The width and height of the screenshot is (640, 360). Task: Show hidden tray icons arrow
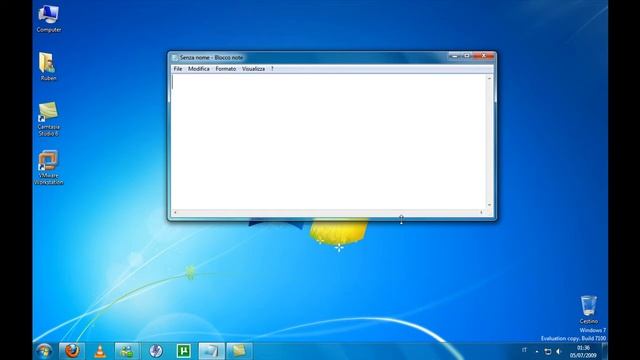click(x=537, y=351)
